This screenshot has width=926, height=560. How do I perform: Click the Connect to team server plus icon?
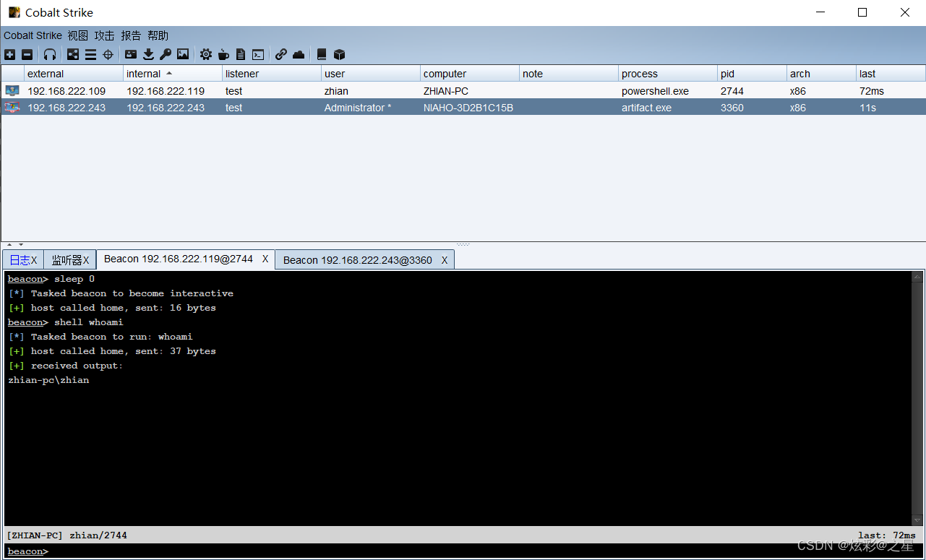(9, 54)
